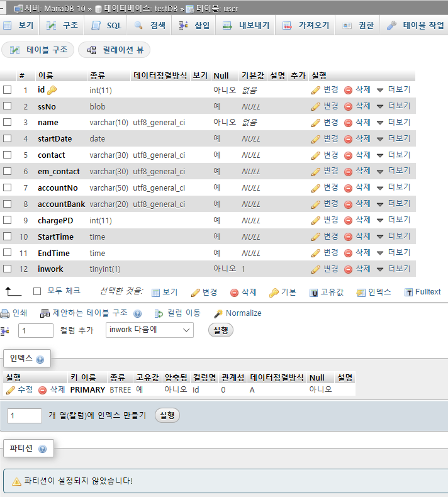This screenshot has height=497, width=448.
Task: Click the 인덱스 icon in selection actions
Action: coord(361,293)
